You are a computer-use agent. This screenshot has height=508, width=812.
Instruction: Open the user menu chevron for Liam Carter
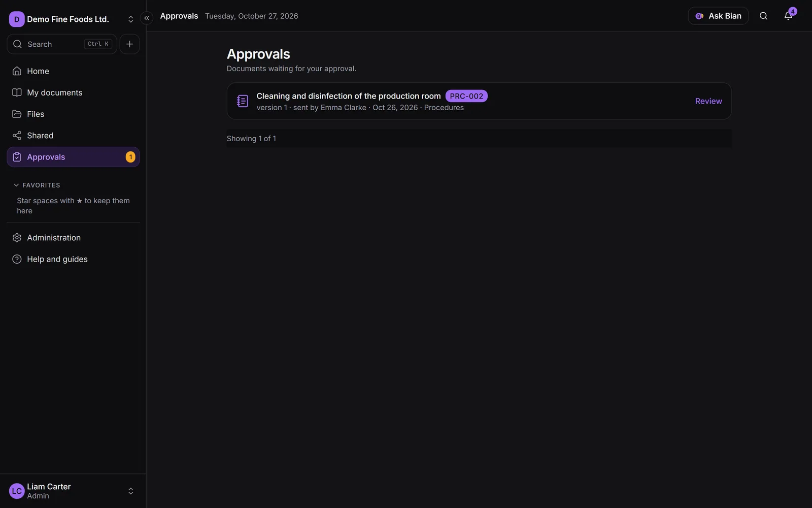[130, 491]
